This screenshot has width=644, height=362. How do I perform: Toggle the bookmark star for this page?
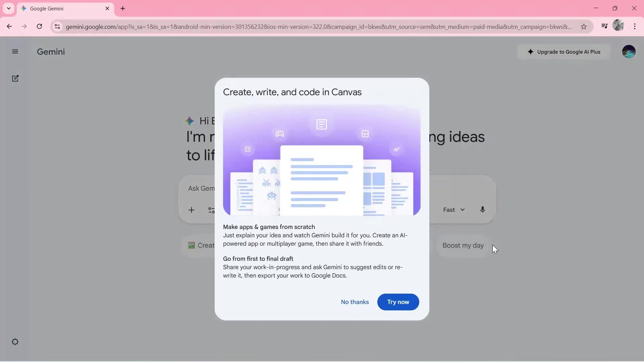click(584, 27)
